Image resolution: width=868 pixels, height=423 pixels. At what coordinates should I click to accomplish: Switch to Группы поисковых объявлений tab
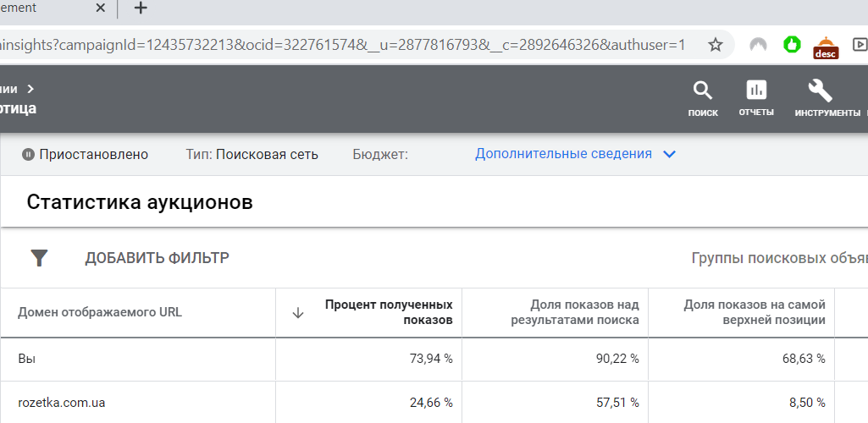point(779,258)
